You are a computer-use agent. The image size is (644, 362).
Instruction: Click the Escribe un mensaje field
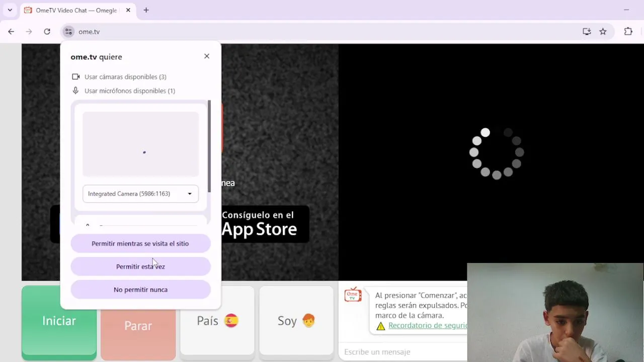(404, 352)
